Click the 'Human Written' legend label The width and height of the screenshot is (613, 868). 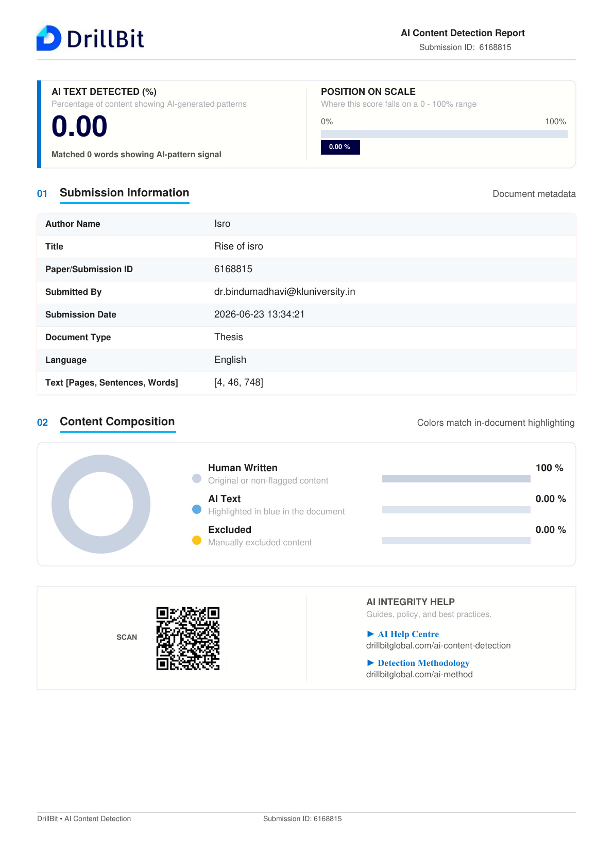[243, 468]
